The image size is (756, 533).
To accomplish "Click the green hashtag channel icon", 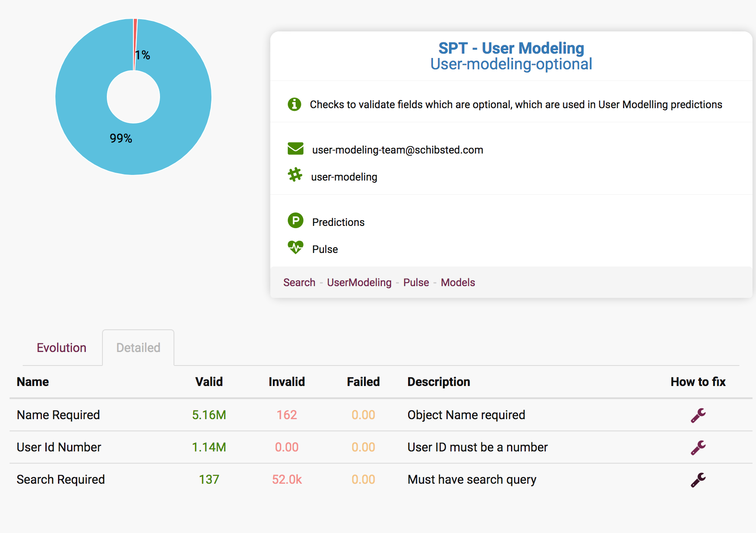I will click(295, 175).
